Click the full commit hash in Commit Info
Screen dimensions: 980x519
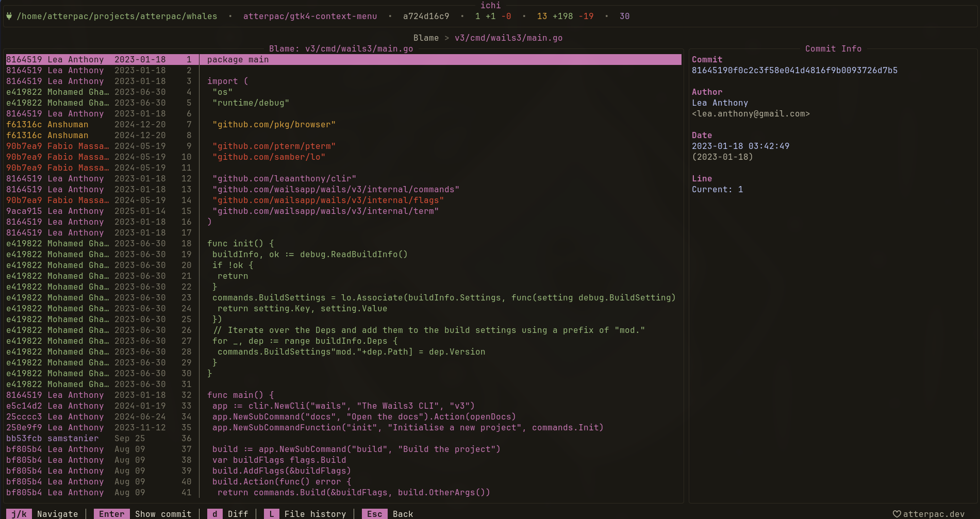click(794, 70)
